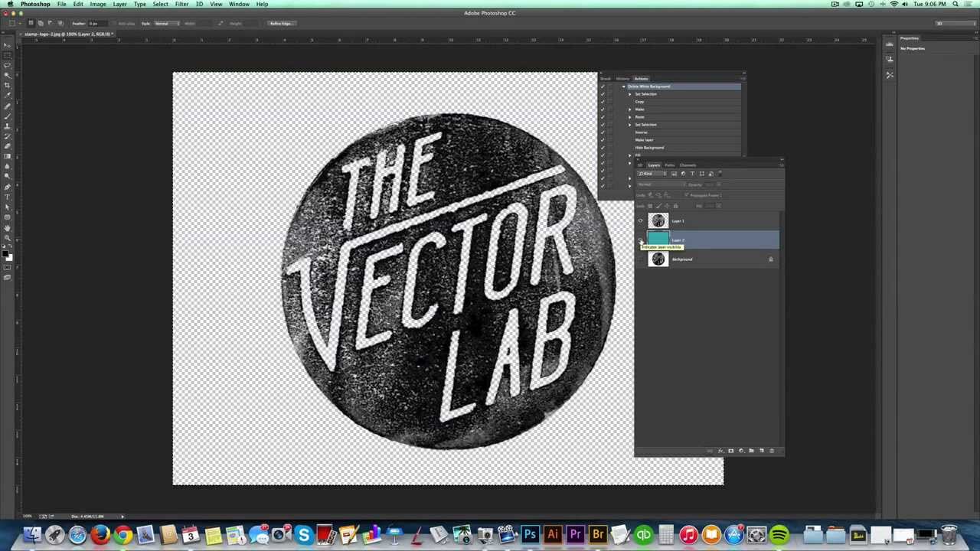Click the Refine Edge button
The height and width of the screenshot is (551, 980).
pos(280,24)
